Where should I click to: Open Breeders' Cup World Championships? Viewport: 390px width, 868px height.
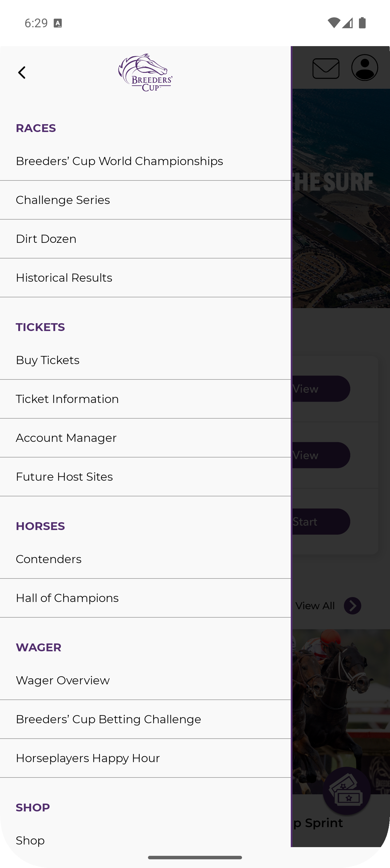(x=119, y=161)
